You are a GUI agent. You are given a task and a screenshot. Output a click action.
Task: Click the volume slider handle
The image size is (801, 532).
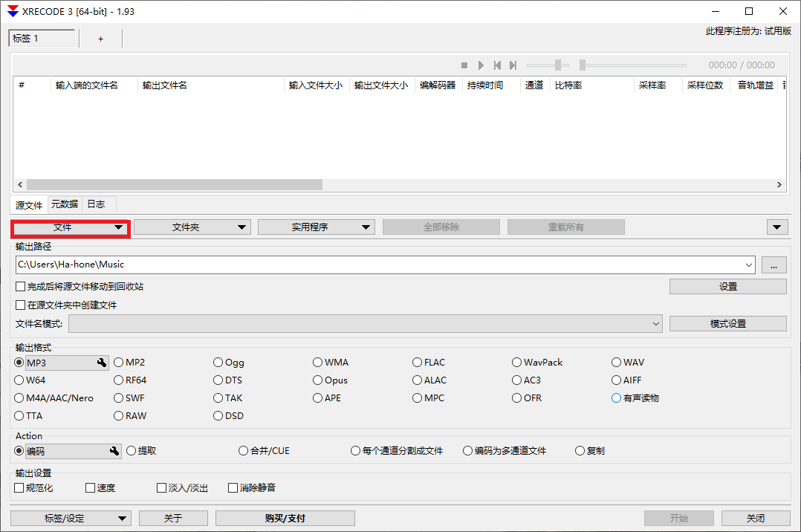click(x=558, y=65)
